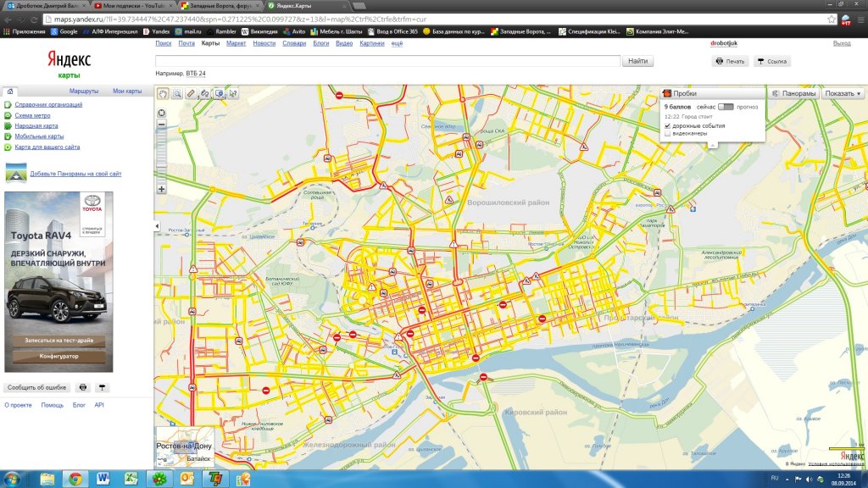Open the ещё more-services dropdown
This screenshot has width=868, height=488.
click(x=397, y=43)
